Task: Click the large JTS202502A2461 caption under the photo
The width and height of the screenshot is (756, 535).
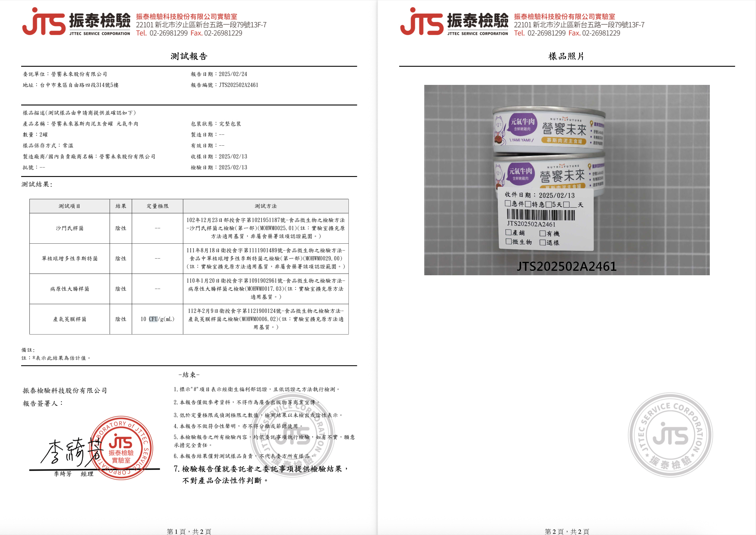Action: click(567, 267)
